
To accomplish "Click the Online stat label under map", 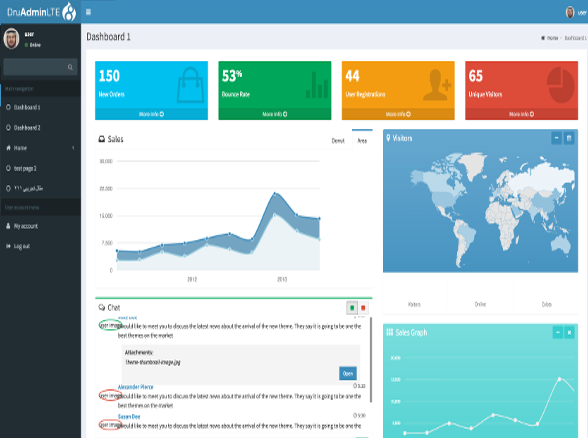I will tap(480, 304).
